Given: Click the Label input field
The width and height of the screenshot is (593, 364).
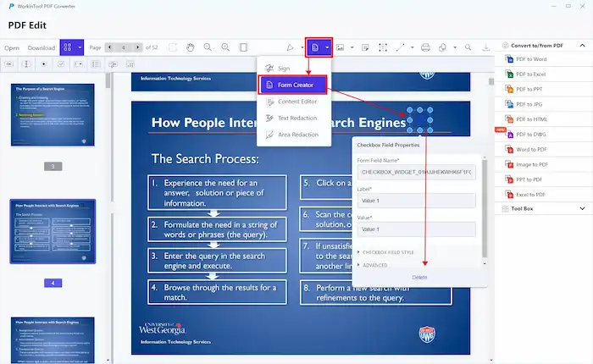Looking at the screenshot, I should [x=417, y=201].
